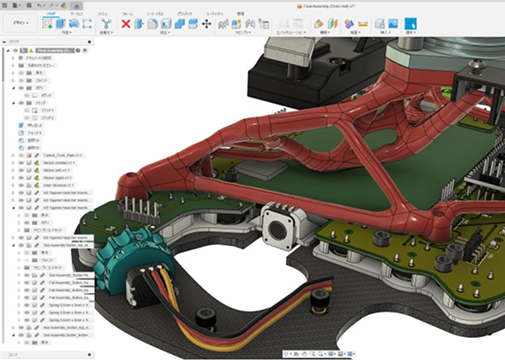Toggle visibility of Sticker (left) v1:1
The image size is (505, 360).
(x=21, y=170)
